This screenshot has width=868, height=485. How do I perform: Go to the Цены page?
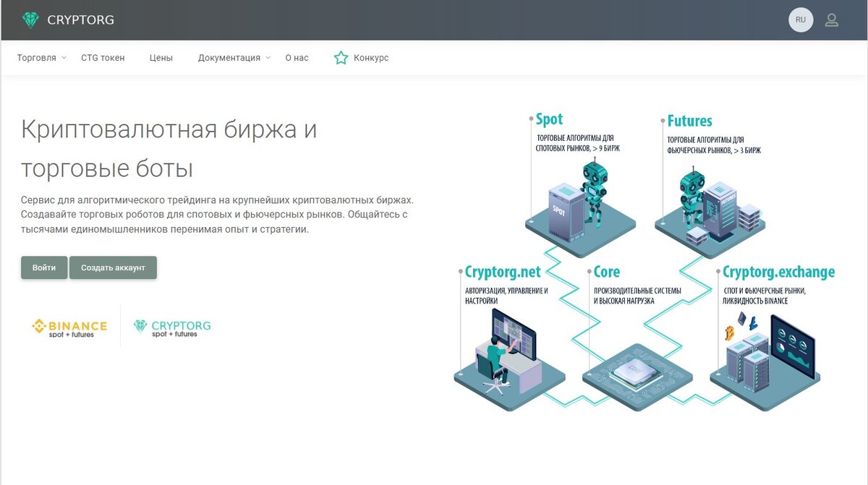pyautogui.click(x=161, y=58)
